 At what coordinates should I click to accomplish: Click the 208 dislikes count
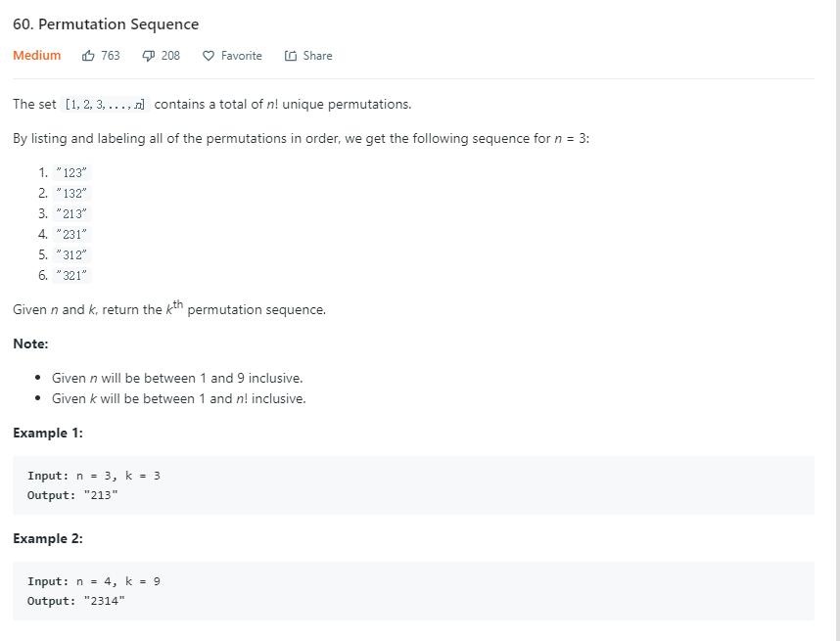(x=170, y=56)
